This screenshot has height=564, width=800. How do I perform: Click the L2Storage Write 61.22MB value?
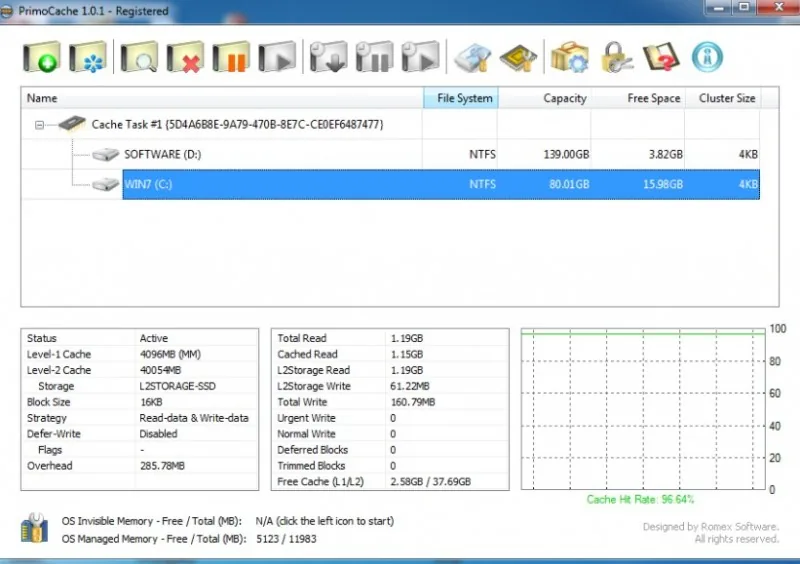coord(410,386)
